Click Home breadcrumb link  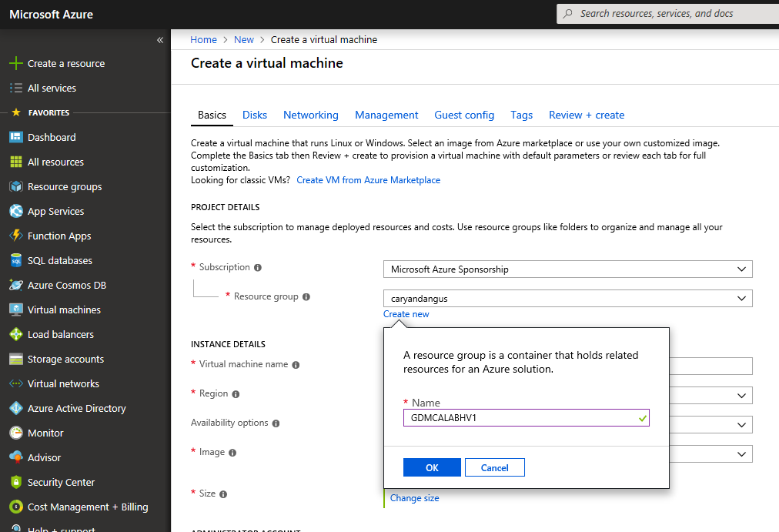click(203, 40)
